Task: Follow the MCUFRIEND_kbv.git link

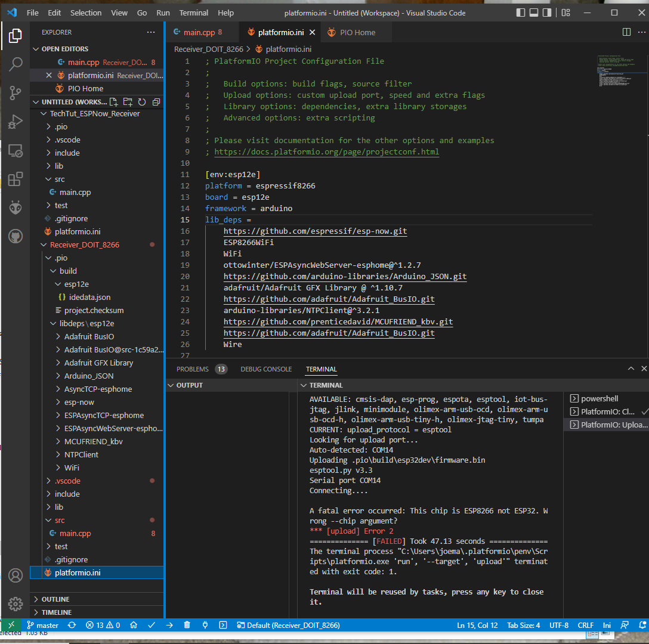Action: pos(338,322)
